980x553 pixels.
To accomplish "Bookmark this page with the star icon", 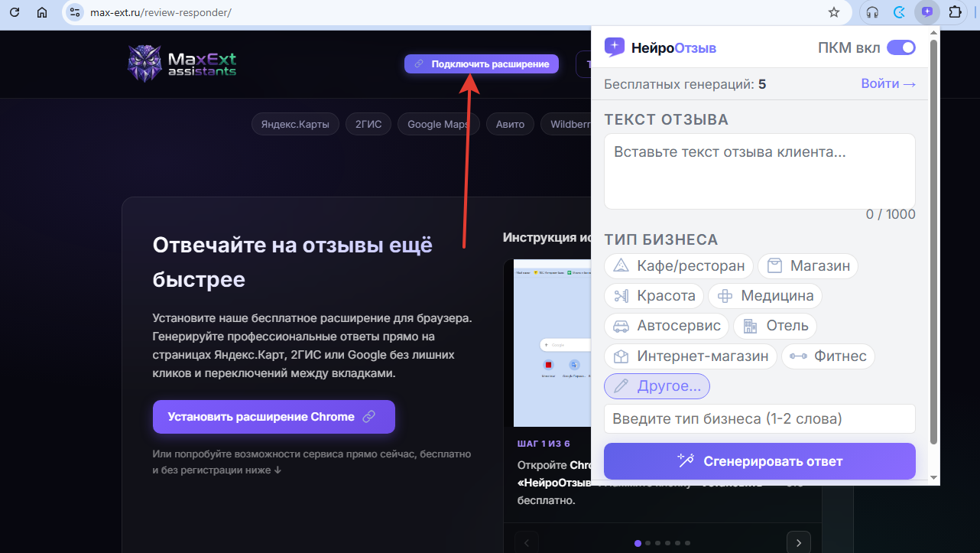I will tap(834, 12).
